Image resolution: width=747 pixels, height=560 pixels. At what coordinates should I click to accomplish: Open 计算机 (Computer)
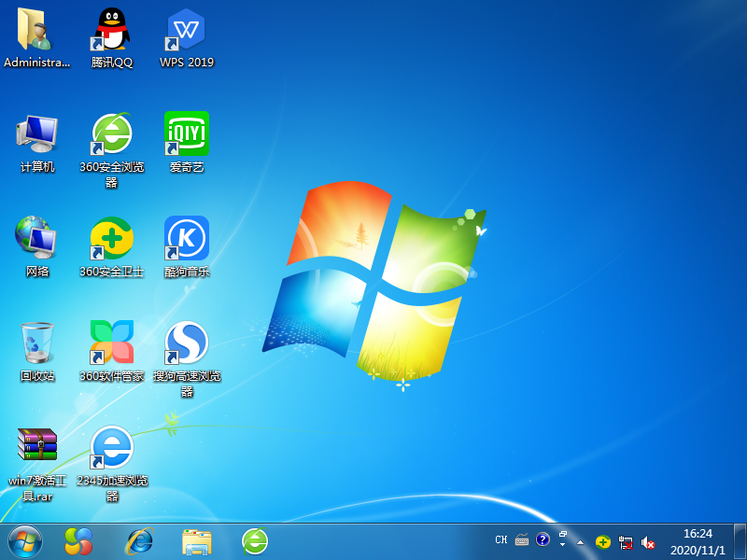point(35,135)
